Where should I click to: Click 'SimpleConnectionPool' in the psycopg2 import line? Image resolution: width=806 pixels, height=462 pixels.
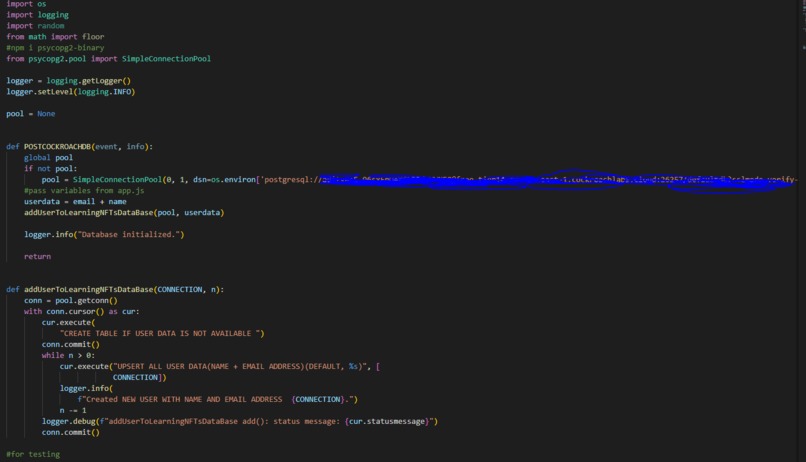(166, 59)
